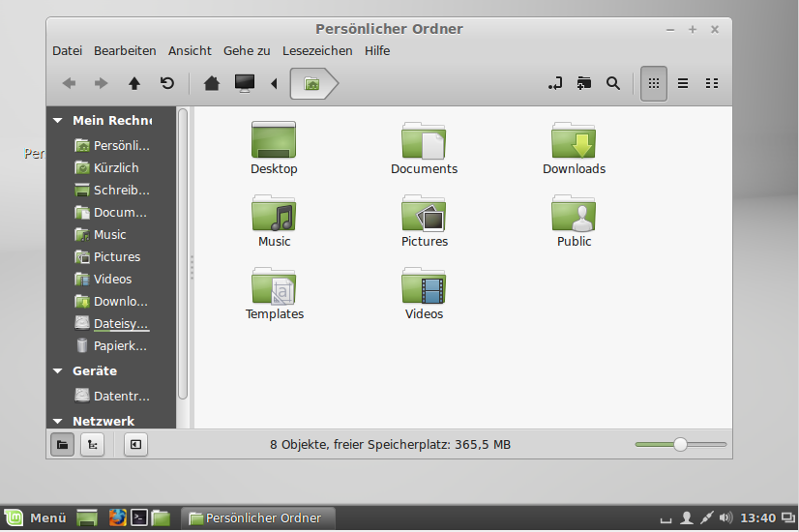The height and width of the screenshot is (532, 799).
Task: Reload the current folder view
Action: click(167, 84)
